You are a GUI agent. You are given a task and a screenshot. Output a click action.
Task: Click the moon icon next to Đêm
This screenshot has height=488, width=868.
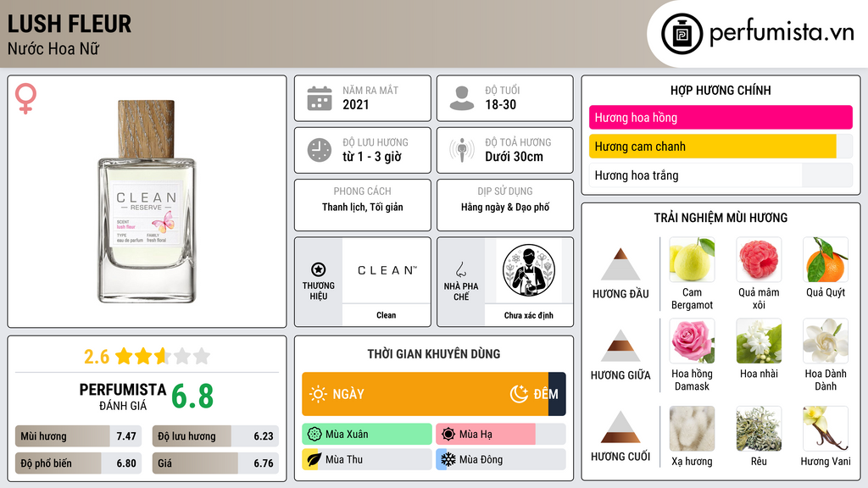click(x=519, y=394)
